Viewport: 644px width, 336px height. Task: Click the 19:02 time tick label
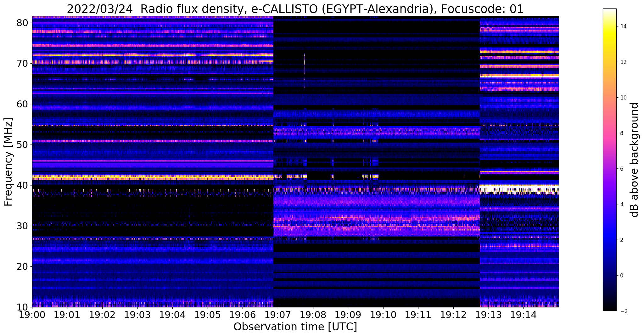pos(102,314)
